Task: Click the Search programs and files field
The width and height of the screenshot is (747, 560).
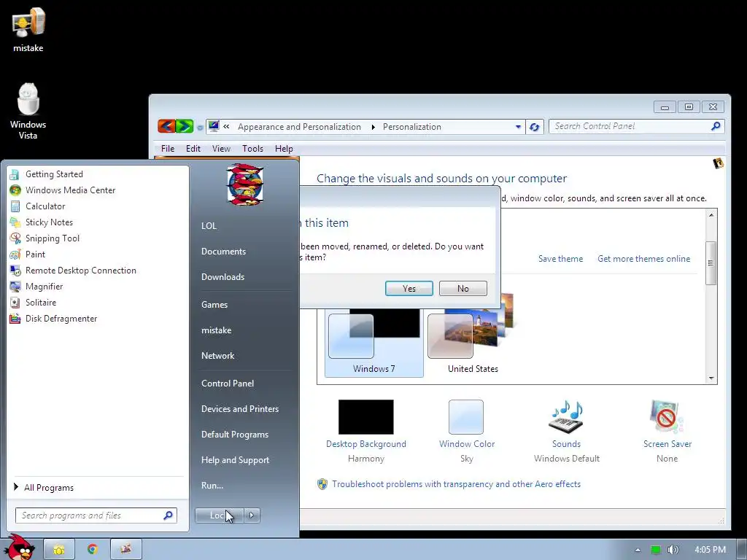Action: [x=96, y=516]
